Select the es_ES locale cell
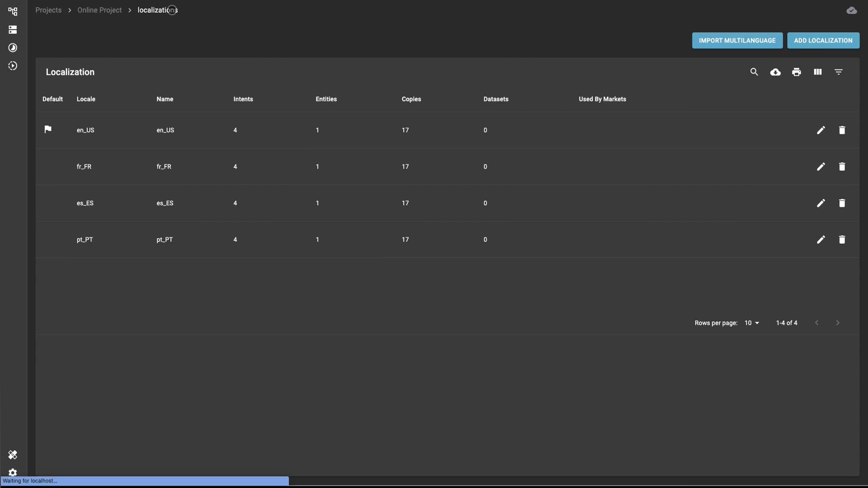The width and height of the screenshot is (868, 488). click(85, 203)
